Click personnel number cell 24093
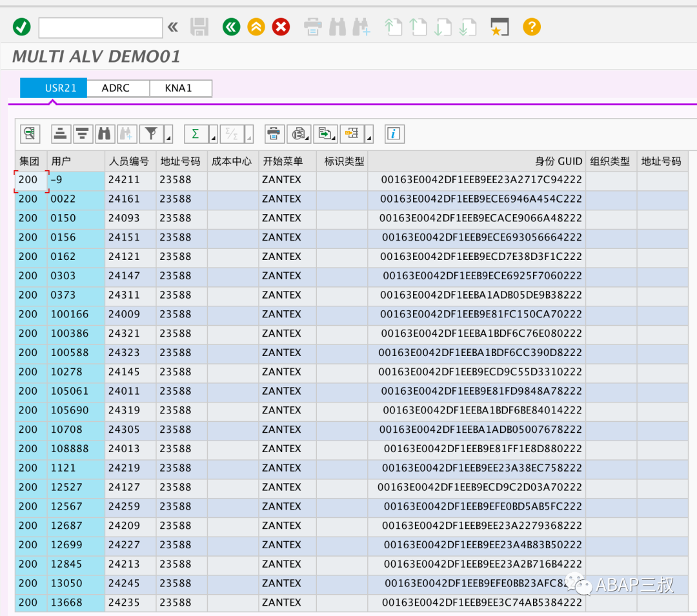The height and width of the screenshot is (616, 697). click(x=130, y=218)
